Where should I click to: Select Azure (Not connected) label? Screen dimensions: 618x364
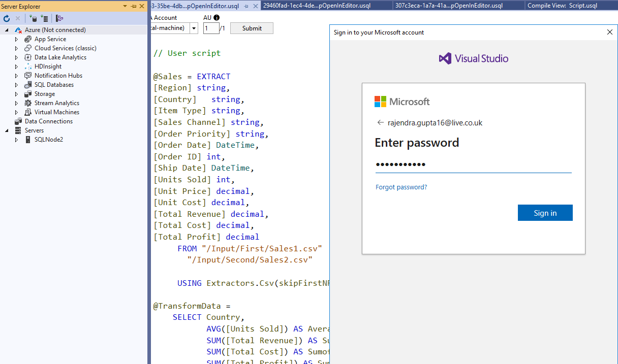(55, 30)
